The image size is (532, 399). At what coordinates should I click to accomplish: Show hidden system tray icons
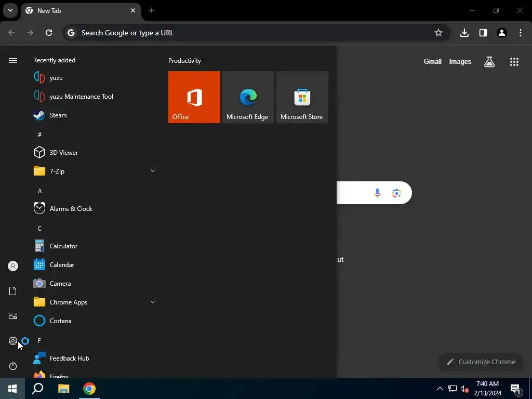point(440,389)
